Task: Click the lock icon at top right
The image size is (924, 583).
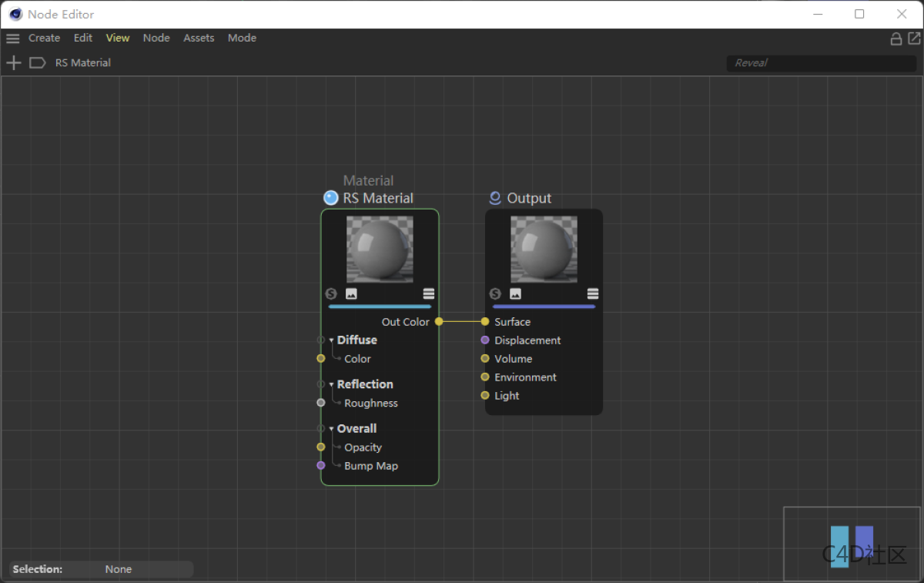Action: (x=896, y=39)
